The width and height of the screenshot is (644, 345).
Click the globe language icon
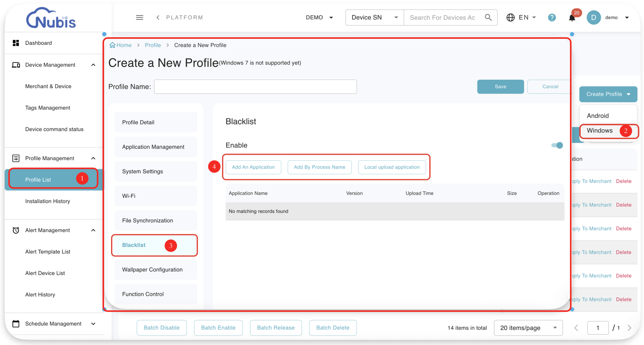(x=510, y=17)
